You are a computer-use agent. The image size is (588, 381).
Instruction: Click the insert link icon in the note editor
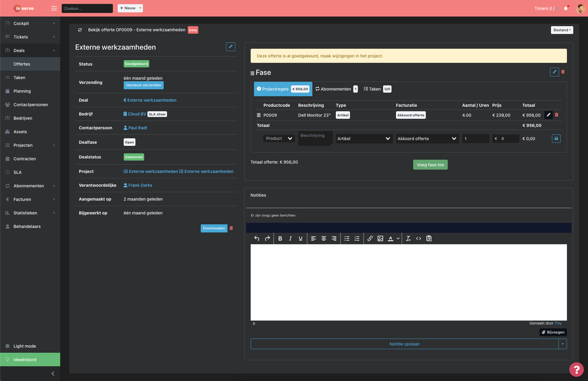pyautogui.click(x=370, y=238)
